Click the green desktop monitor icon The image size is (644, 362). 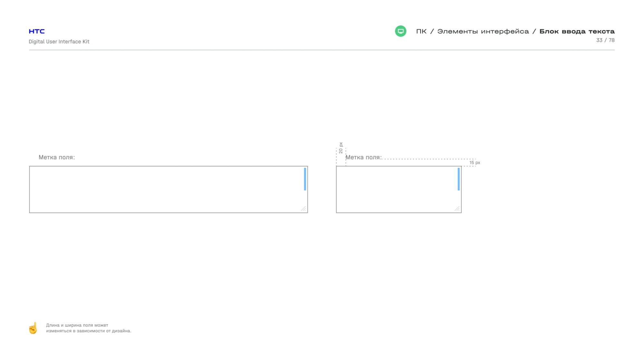401,31
